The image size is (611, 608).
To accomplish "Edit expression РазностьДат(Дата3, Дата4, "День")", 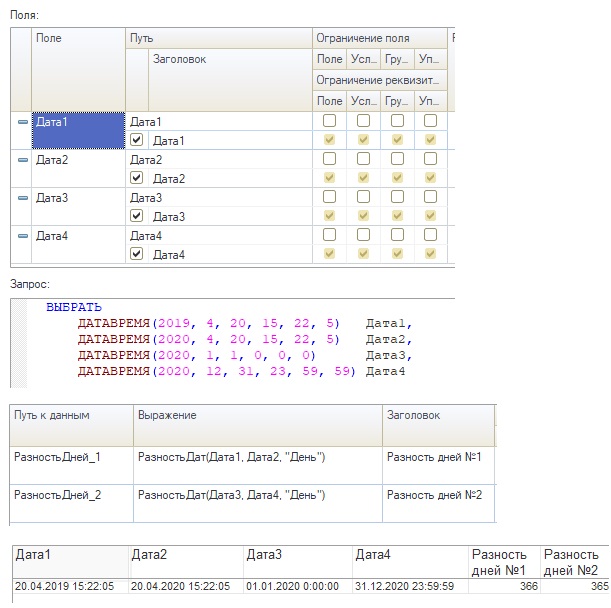I will click(x=258, y=503).
